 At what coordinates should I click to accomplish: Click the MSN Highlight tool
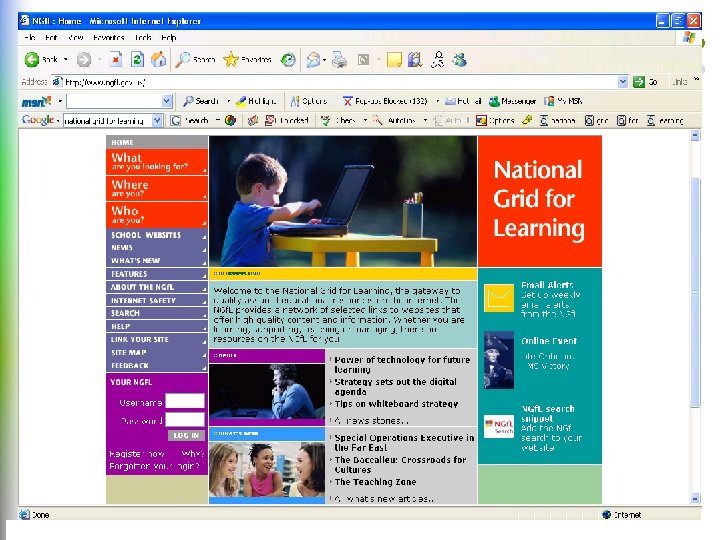[256, 101]
